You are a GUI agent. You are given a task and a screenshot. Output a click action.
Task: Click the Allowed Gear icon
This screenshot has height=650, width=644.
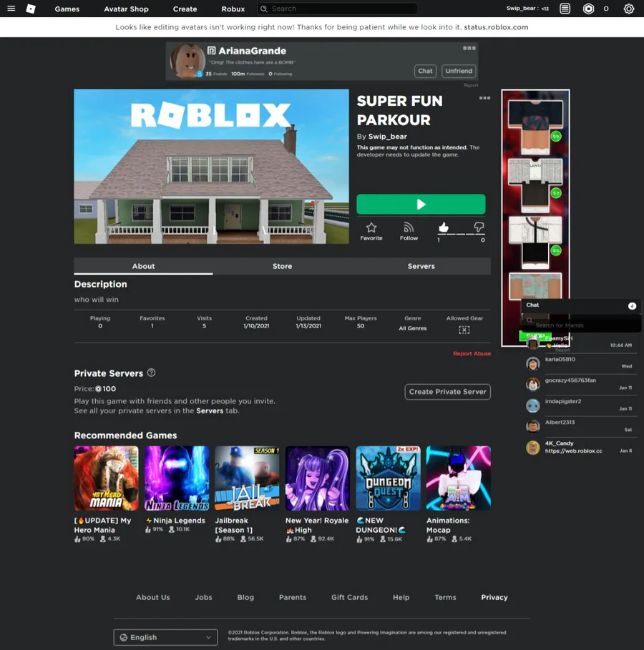[x=464, y=330]
